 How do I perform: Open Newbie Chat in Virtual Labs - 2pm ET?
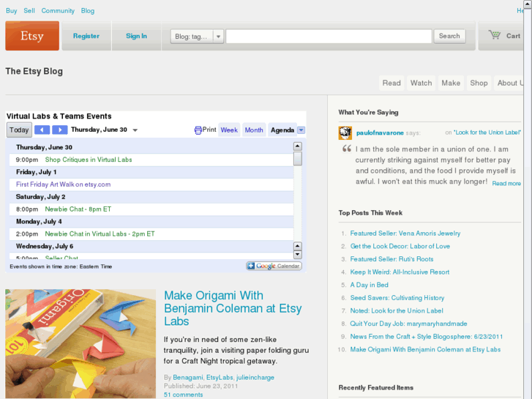[100, 234]
